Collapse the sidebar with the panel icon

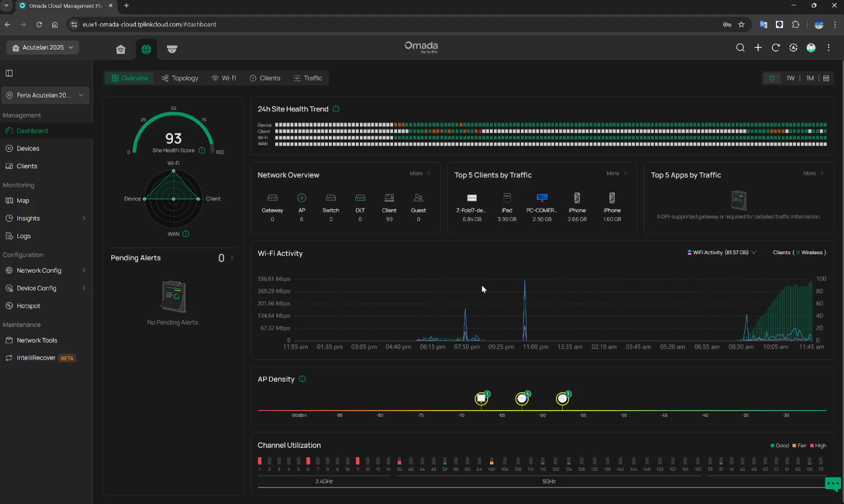tap(9, 73)
